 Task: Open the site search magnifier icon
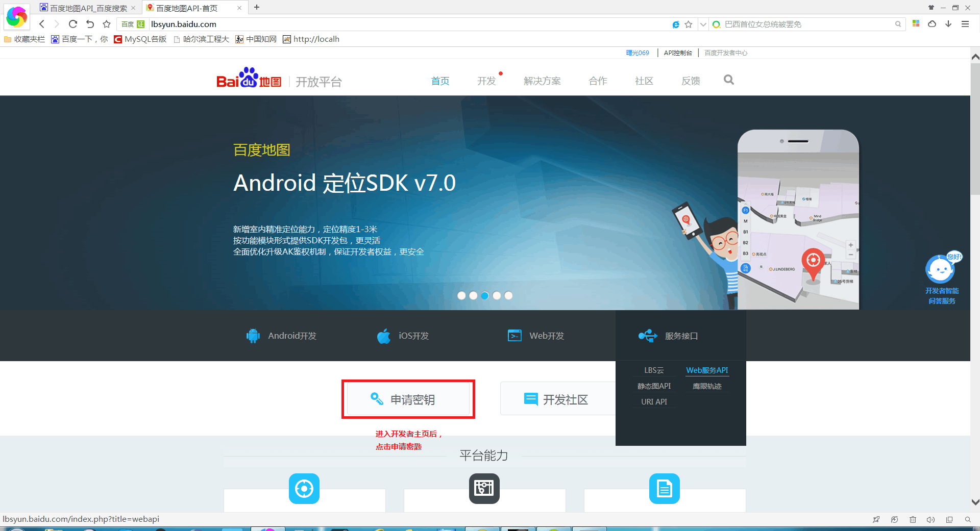[x=728, y=80]
